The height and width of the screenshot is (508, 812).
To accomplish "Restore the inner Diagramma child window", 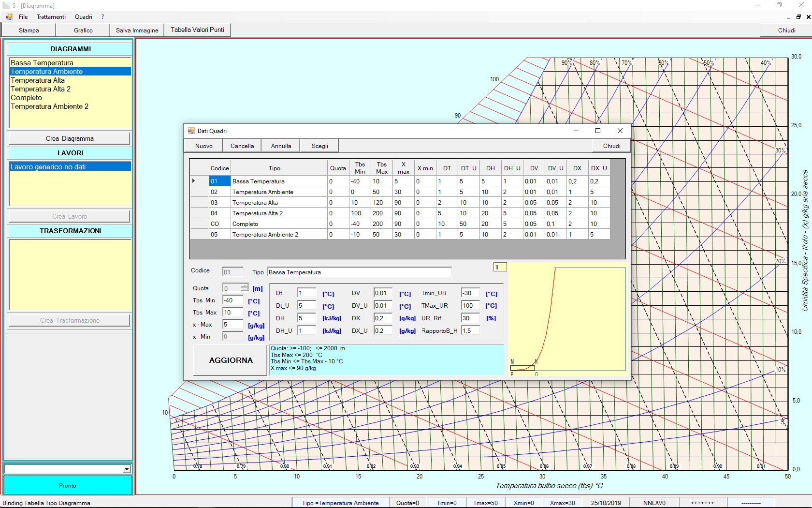I will [x=798, y=17].
